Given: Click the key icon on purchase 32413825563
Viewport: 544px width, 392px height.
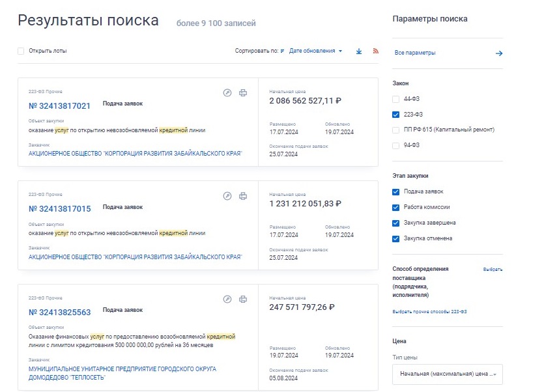Looking at the screenshot, I should (x=227, y=300).
